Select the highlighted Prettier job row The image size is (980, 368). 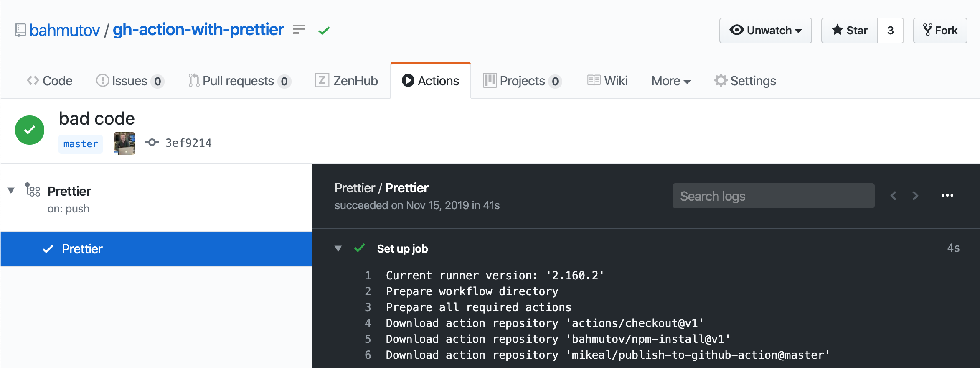point(156,249)
